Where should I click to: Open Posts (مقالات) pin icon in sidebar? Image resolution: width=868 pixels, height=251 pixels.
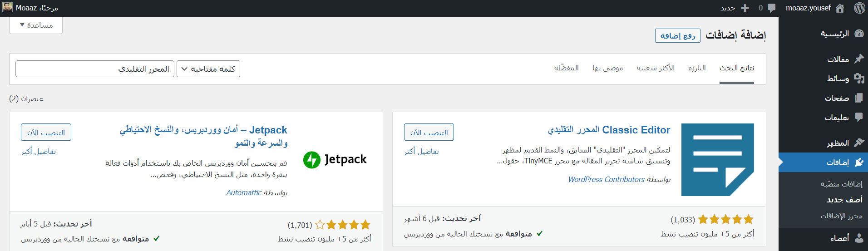(859, 59)
